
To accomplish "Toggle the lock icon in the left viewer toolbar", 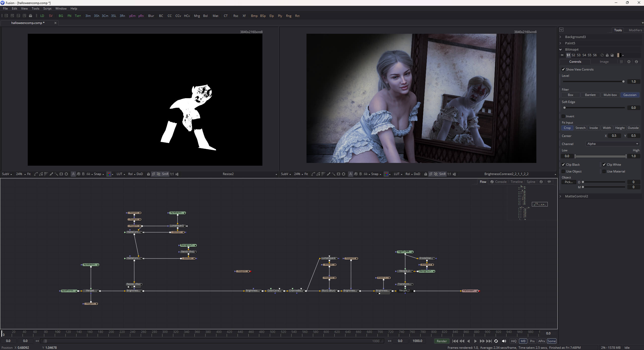I will coord(148,174).
